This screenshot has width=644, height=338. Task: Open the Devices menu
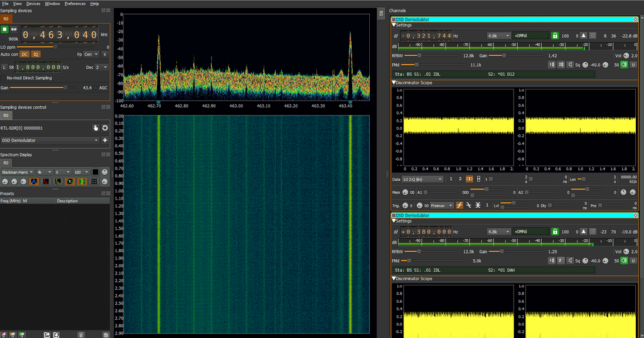[33, 4]
